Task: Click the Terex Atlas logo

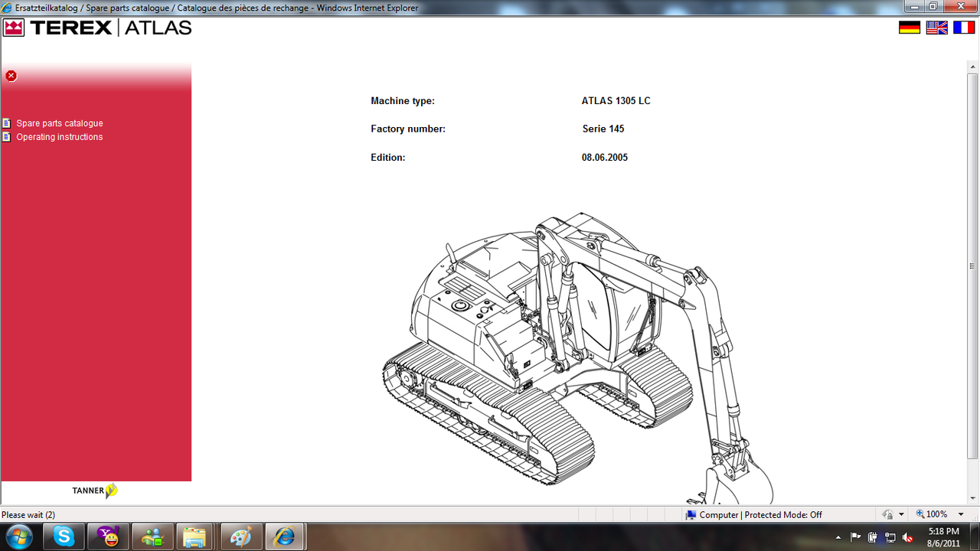Action: (97, 28)
